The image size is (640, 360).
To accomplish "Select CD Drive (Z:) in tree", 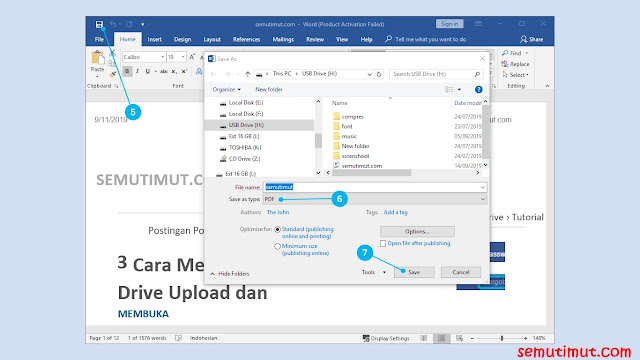I will coord(244,159).
